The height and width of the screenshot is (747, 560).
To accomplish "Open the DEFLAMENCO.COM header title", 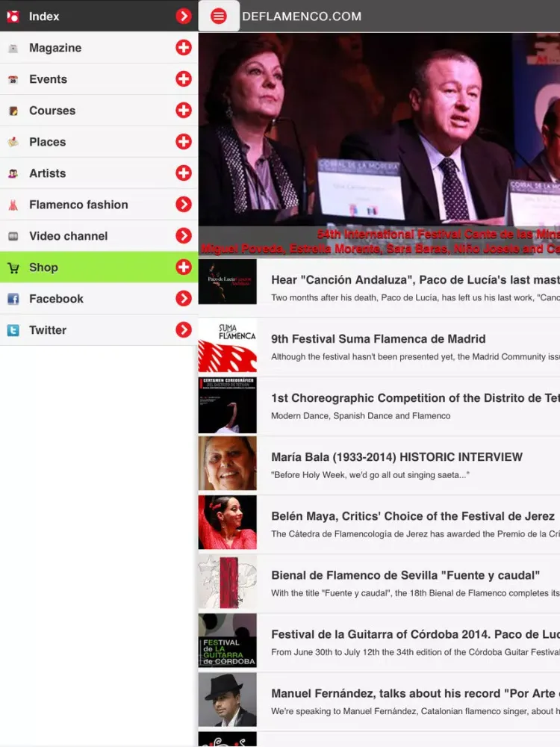I will (x=302, y=16).
